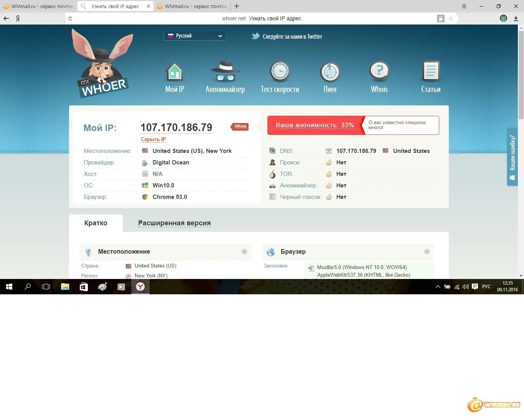
Task: Click the Twitter bird icon
Action: [255, 36]
